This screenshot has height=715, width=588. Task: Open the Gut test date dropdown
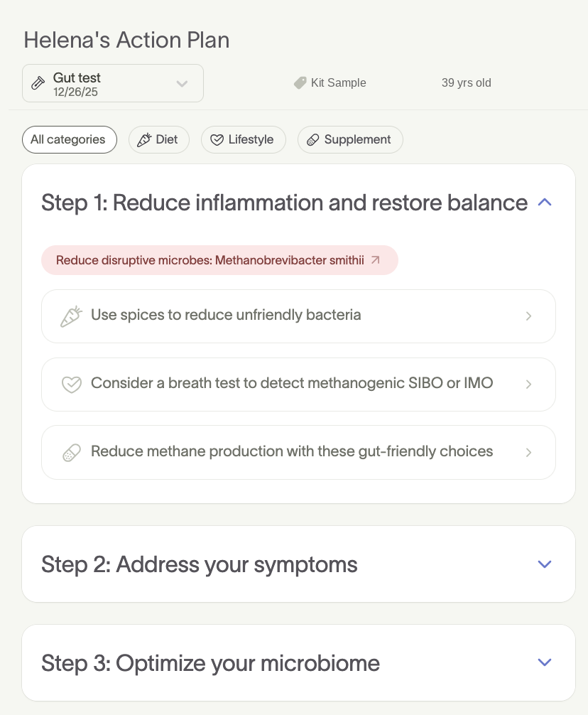[182, 83]
